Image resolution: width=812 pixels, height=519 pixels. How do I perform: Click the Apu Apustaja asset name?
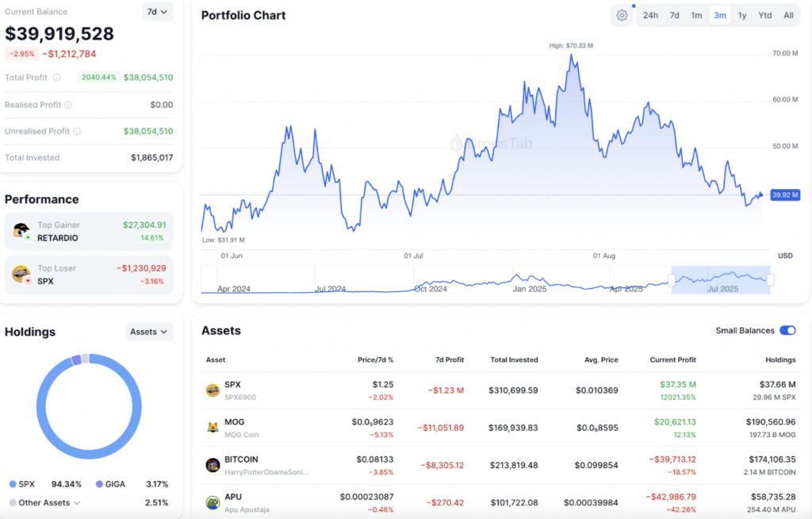tap(247, 509)
